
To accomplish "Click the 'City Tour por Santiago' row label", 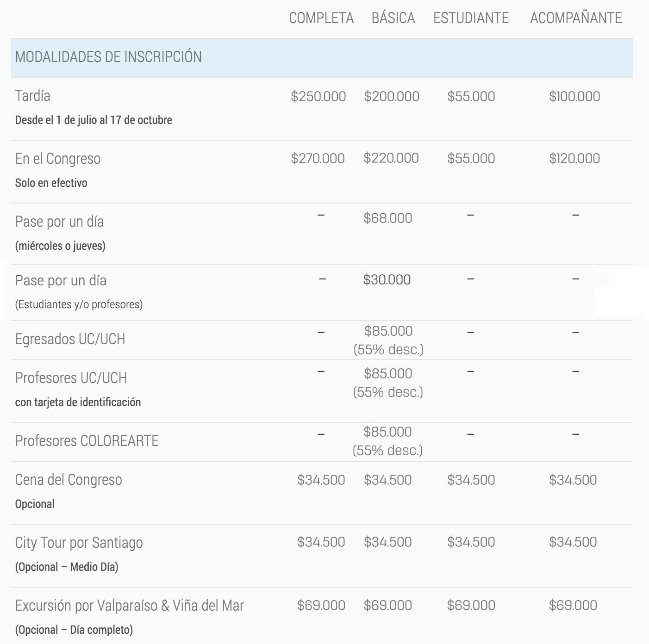I will tap(79, 543).
